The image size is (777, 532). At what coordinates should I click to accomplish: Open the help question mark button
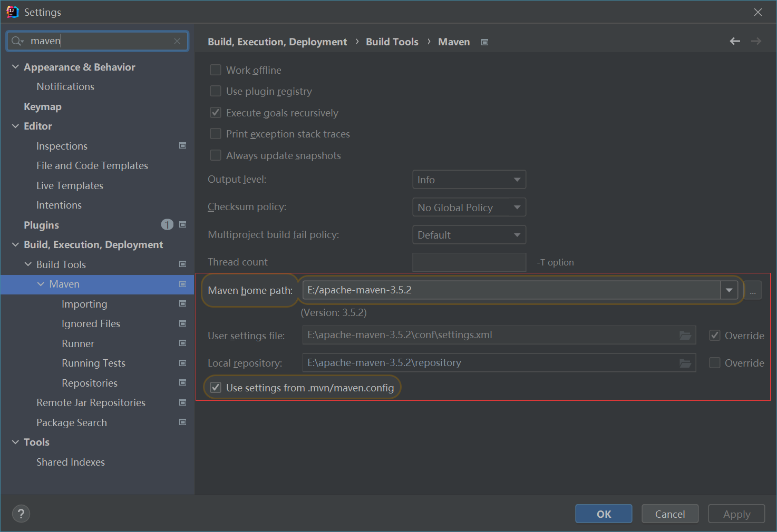tap(21, 514)
